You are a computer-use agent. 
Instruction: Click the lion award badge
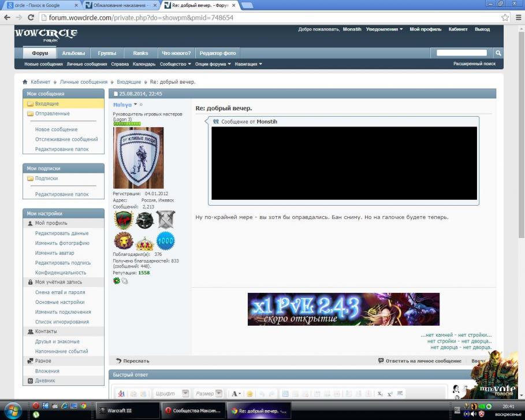coord(123,241)
